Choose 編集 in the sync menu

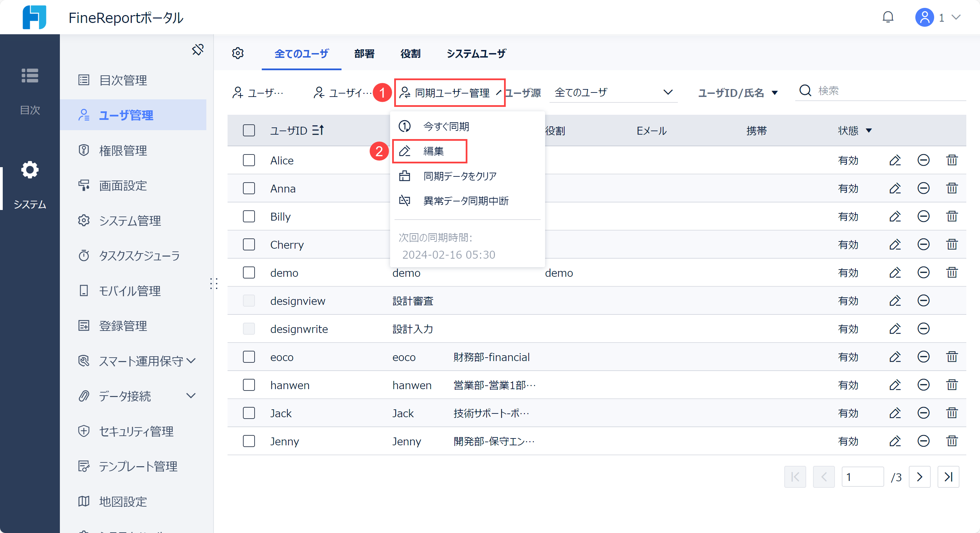(x=433, y=151)
